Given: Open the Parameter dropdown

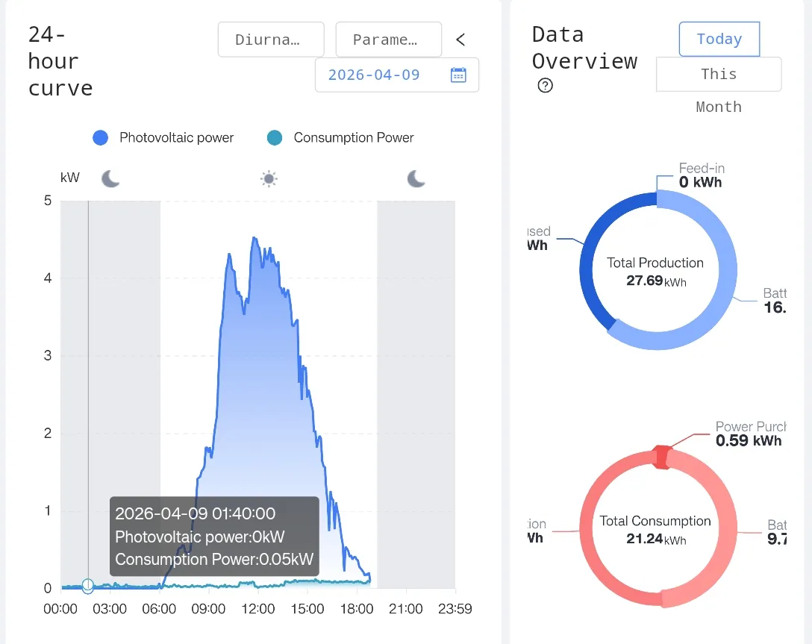Looking at the screenshot, I should 388,40.
